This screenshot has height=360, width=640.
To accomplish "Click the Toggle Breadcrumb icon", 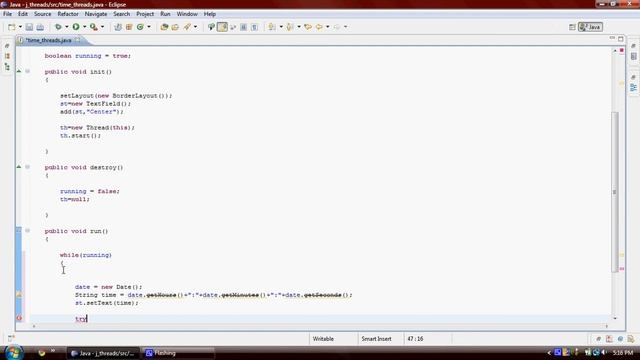I will 211,27.
